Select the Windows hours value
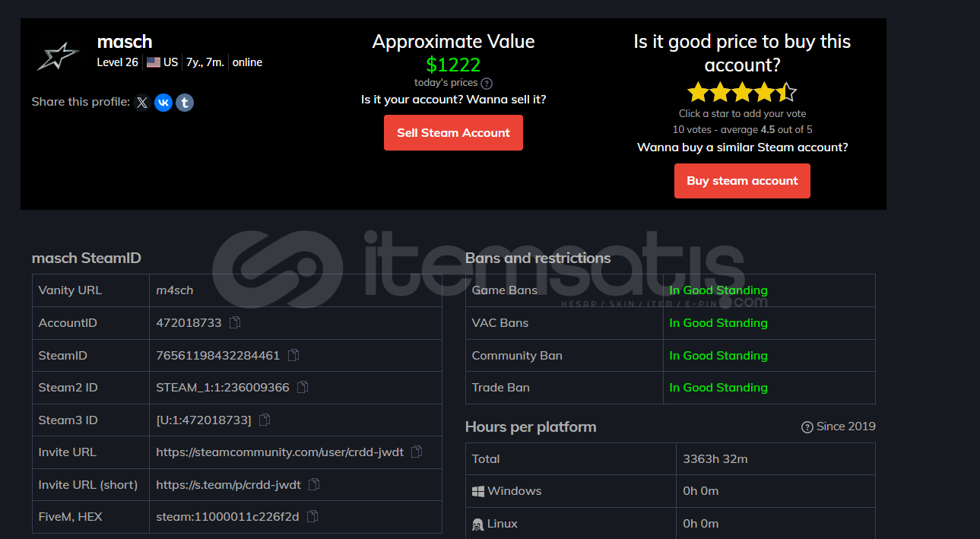This screenshot has width=980, height=539. (701, 491)
